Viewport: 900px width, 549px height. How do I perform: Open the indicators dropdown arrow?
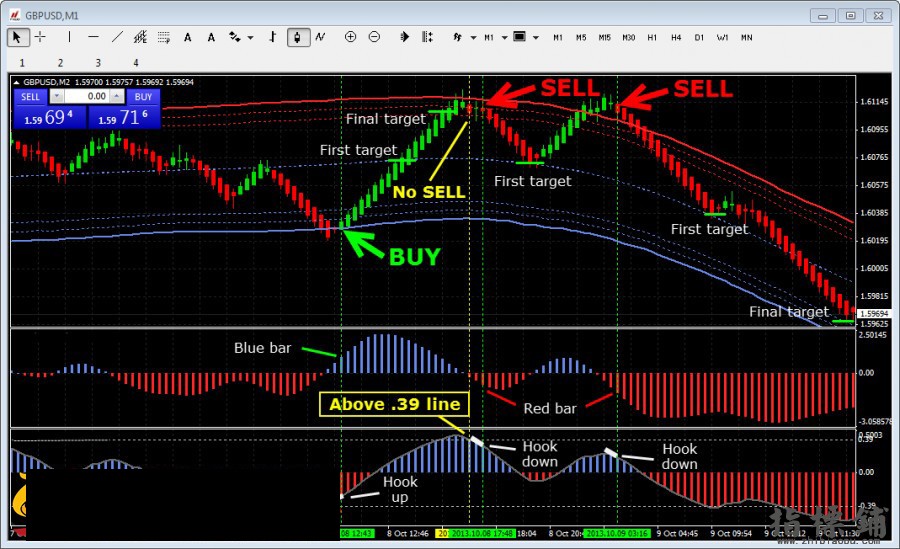[473, 38]
